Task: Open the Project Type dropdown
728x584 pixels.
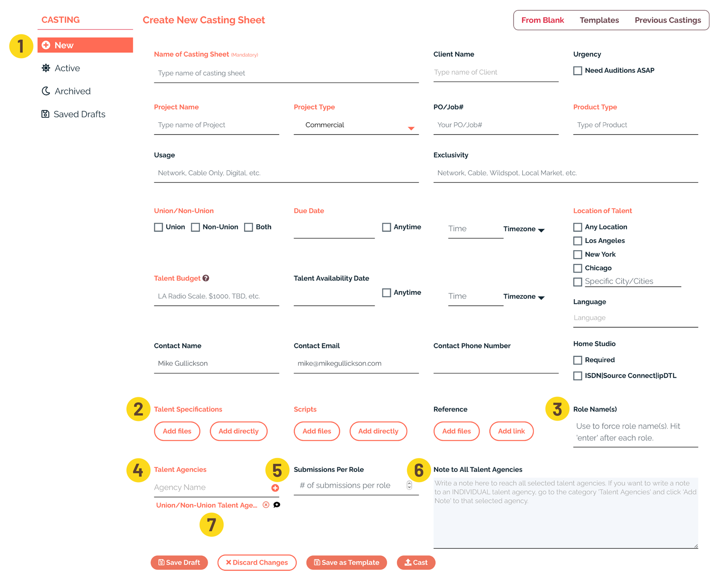Action: (x=411, y=128)
